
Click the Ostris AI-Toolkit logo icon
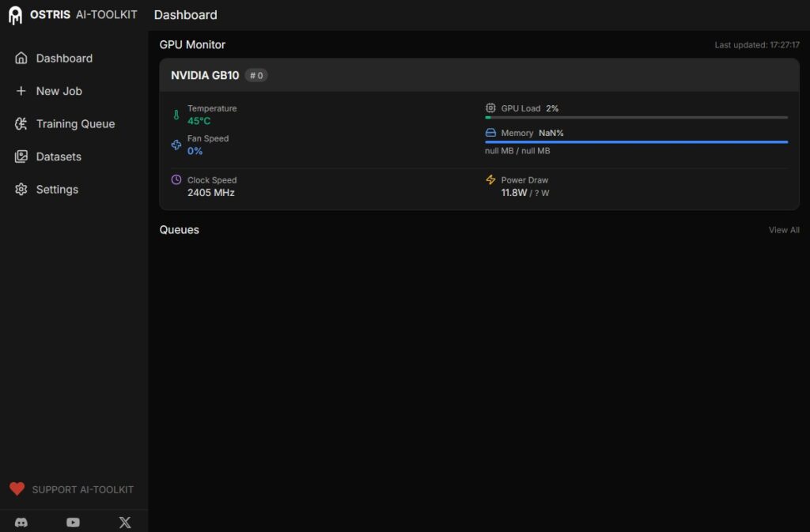pos(15,15)
